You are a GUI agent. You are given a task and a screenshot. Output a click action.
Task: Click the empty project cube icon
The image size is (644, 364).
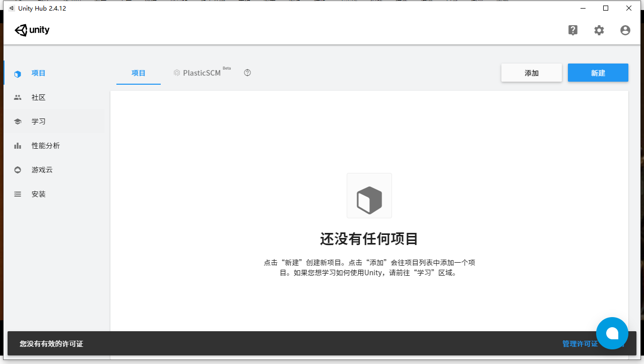pos(369,196)
